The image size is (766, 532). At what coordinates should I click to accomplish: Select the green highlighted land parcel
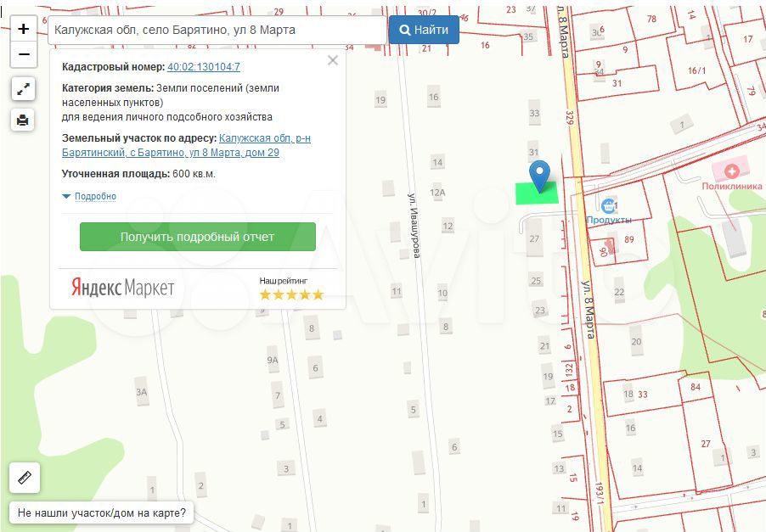click(x=527, y=194)
